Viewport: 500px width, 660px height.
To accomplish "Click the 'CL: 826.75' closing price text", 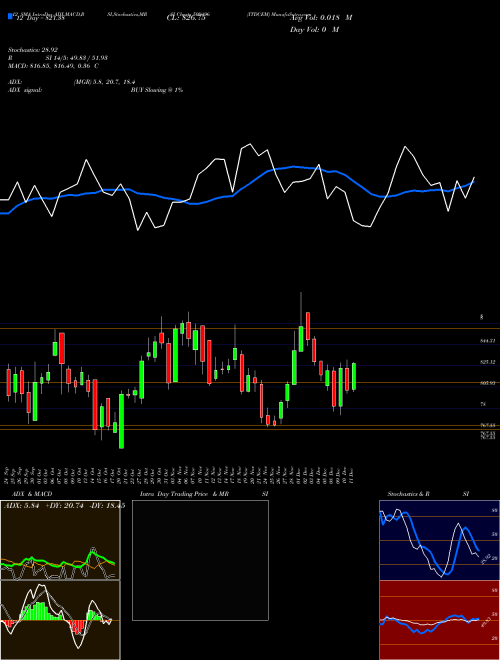I will point(186,18).
